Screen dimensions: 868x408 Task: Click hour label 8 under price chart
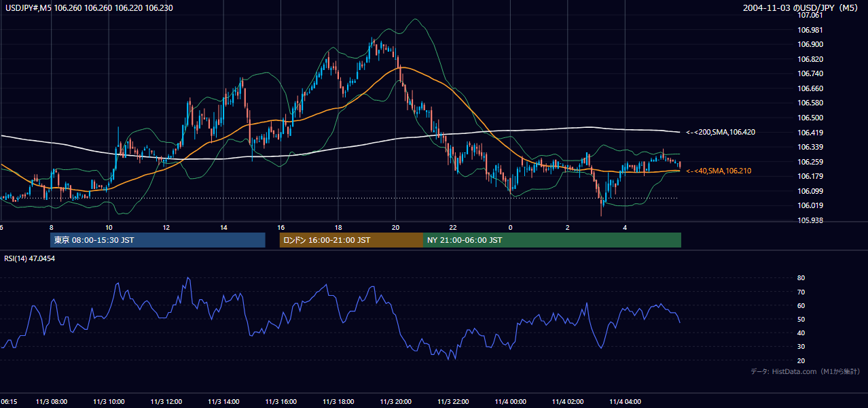tap(52, 227)
